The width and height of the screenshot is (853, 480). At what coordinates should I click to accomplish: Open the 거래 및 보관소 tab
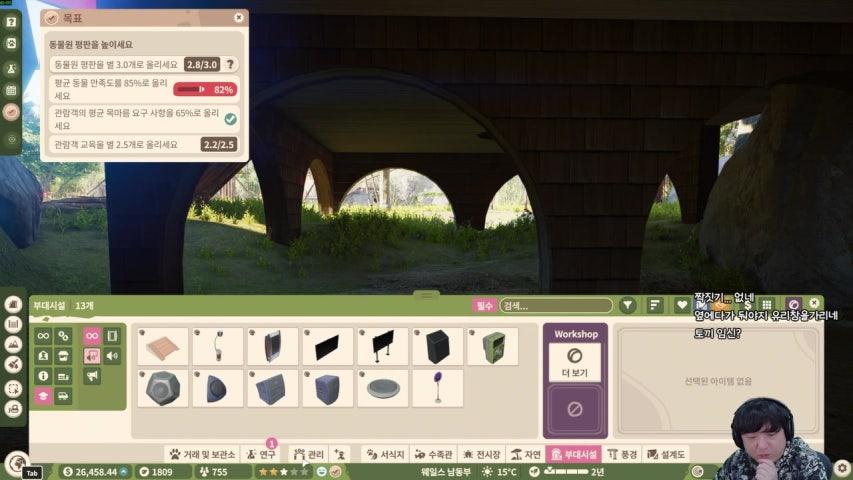202,454
